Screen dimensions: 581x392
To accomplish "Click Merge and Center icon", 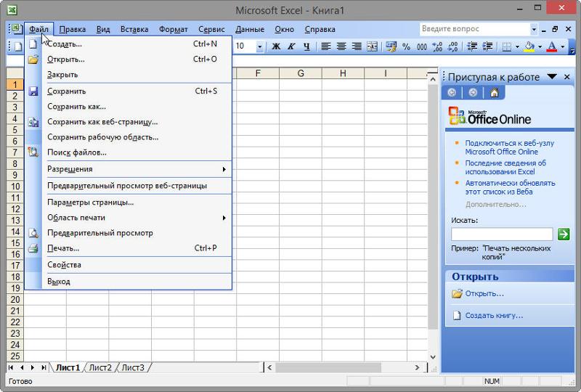I will 372,46.
